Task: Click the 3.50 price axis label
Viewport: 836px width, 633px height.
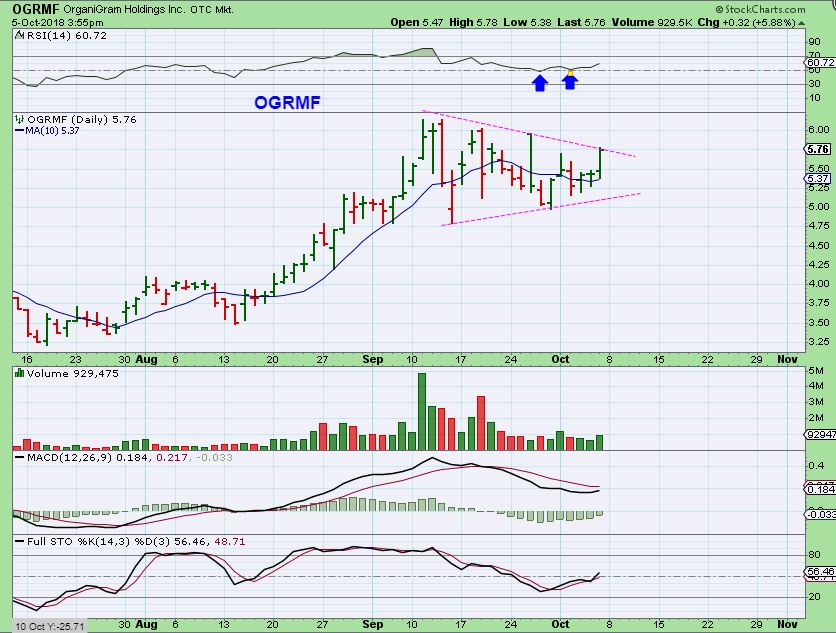Action: click(818, 323)
